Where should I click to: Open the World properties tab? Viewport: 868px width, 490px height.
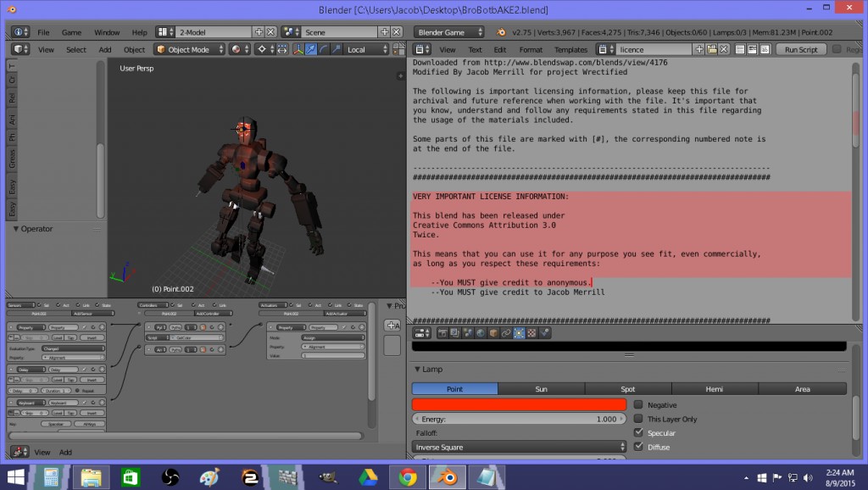click(480, 332)
